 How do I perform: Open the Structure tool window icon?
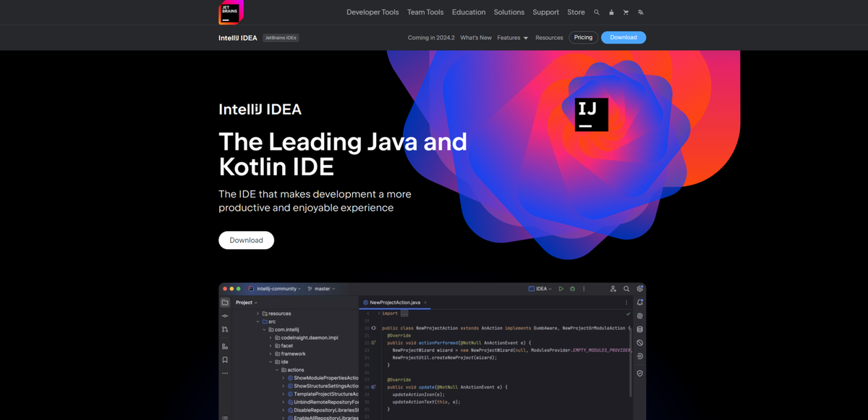tap(225, 346)
